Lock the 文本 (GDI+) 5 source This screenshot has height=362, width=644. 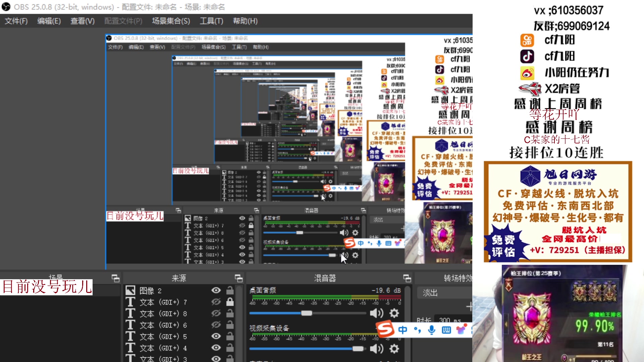[230, 336]
